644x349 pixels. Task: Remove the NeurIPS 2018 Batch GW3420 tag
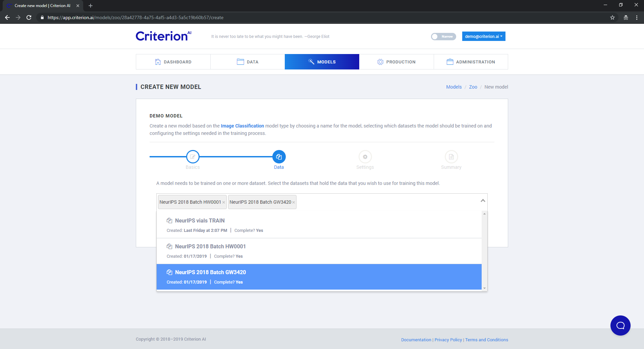[x=293, y=202]
